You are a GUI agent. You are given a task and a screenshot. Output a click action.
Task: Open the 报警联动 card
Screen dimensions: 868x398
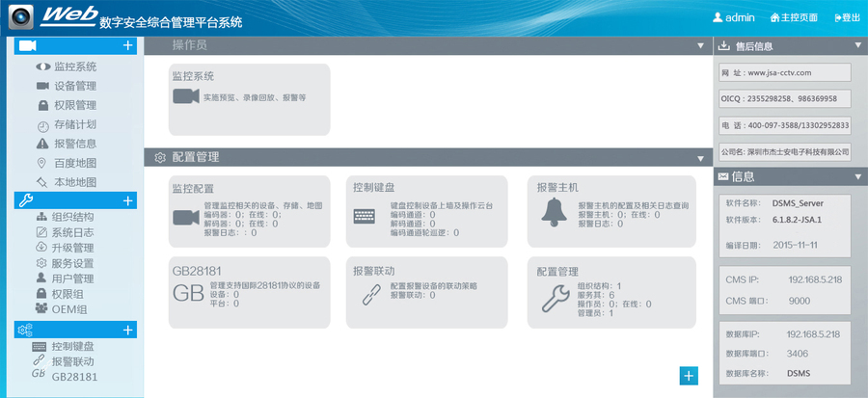(427, 292)
